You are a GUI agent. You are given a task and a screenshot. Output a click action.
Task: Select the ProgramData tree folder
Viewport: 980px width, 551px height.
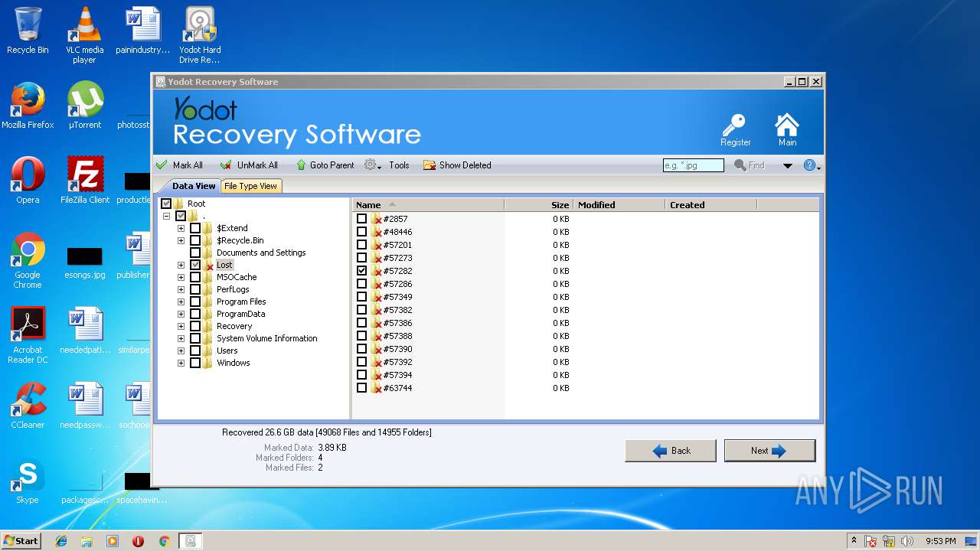tap(240, 314)
